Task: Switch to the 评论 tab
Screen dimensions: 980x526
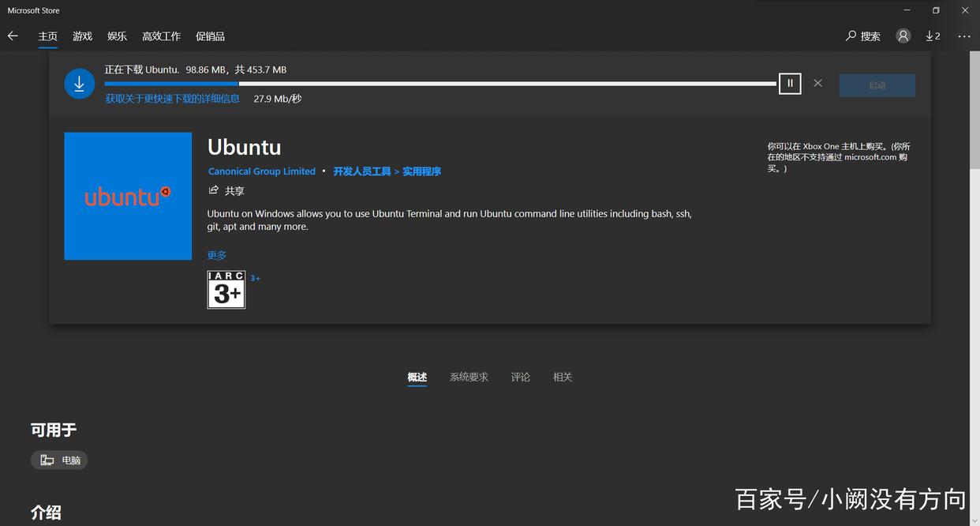Action: coord(521,378)
